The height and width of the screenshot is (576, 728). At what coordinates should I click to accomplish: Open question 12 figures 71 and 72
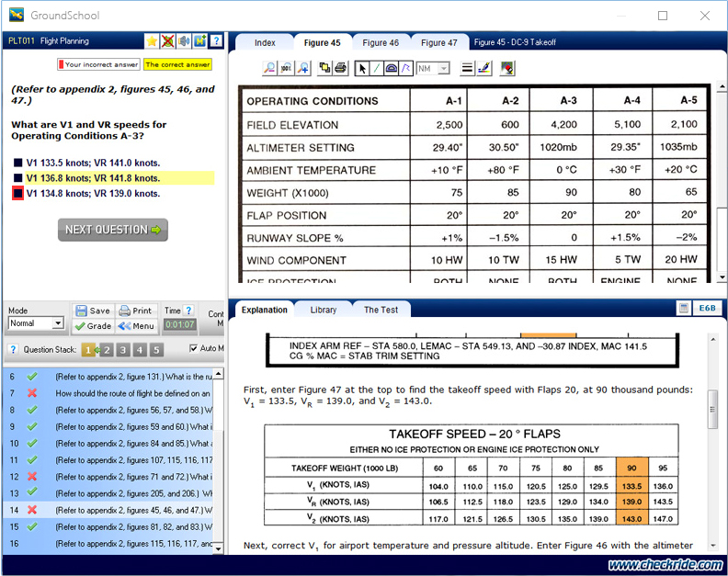109,477
